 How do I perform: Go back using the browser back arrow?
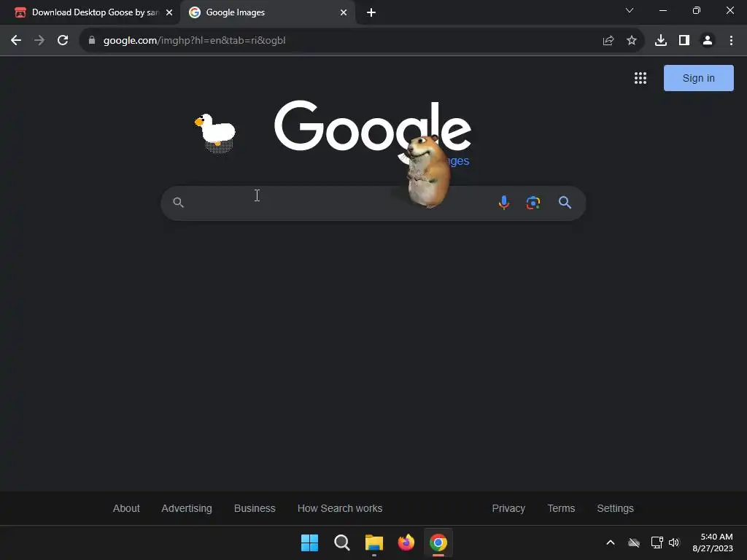click(x=16, y=41)
